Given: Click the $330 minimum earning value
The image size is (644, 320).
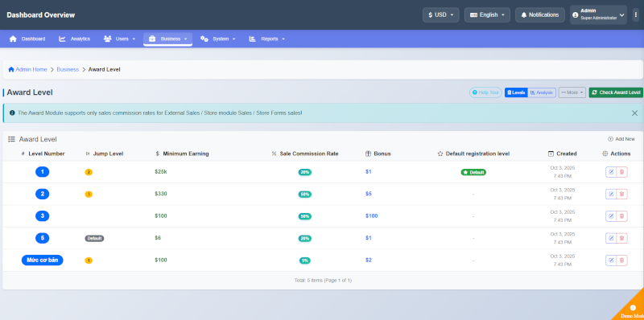Looking at the screenshot, I should [x=161, y=194].
